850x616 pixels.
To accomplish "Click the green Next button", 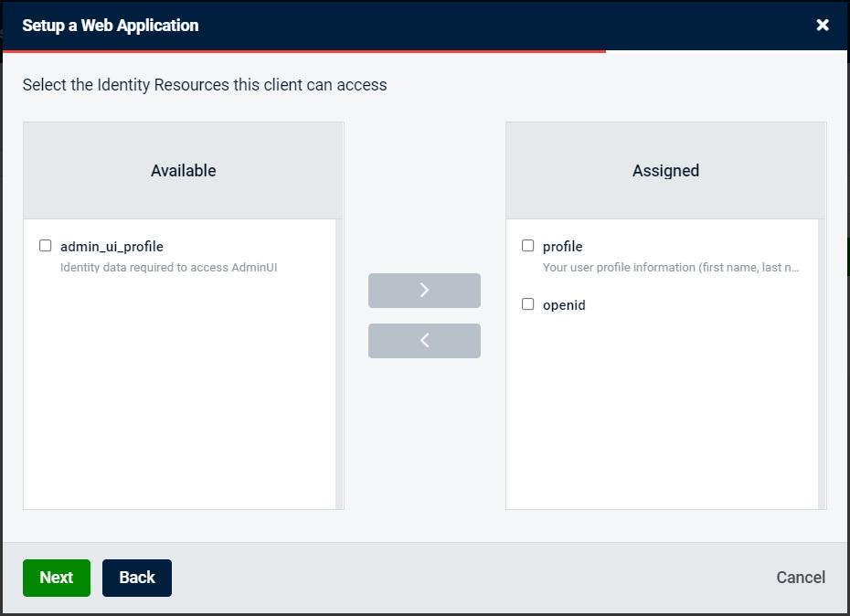I will [x=57, y=578].
